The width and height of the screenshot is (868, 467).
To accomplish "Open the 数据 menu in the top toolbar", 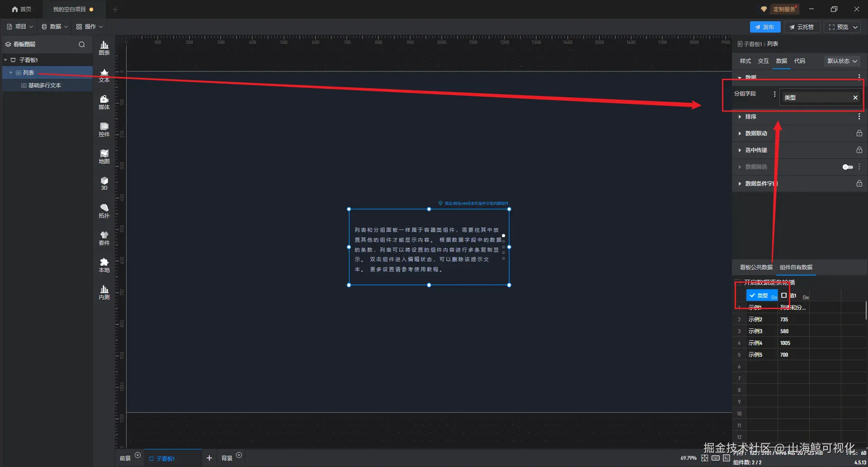I will pyautogui.click(x=55, y=27).
